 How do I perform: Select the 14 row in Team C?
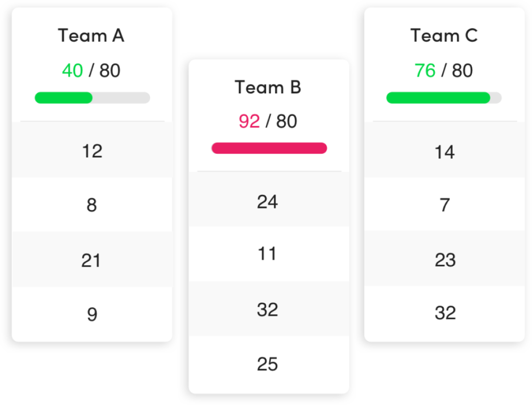445,152
